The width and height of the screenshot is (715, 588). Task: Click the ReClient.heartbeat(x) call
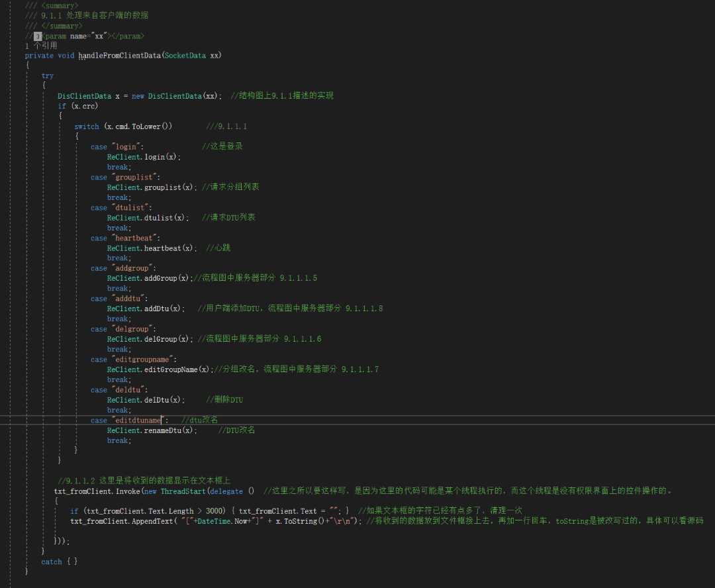(x=152, y=248)
